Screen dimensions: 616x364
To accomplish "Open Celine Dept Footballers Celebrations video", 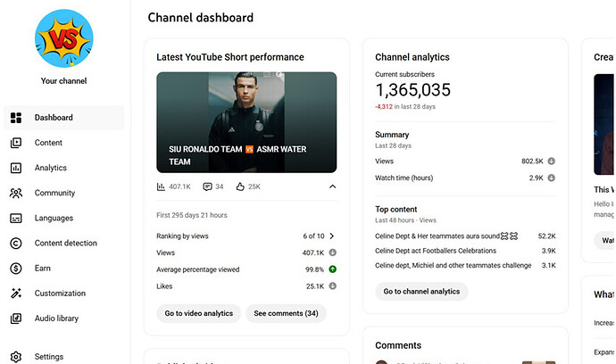I will tap(436, 251).
